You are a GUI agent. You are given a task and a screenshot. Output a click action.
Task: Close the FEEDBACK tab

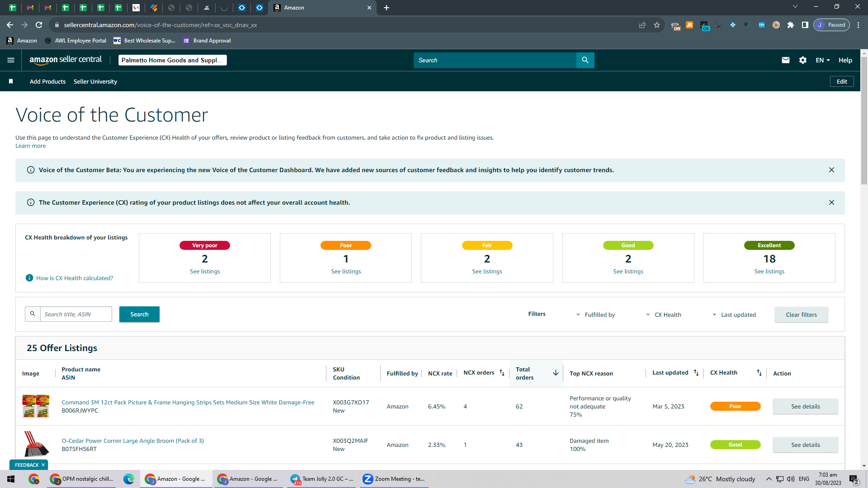point(43,465)
